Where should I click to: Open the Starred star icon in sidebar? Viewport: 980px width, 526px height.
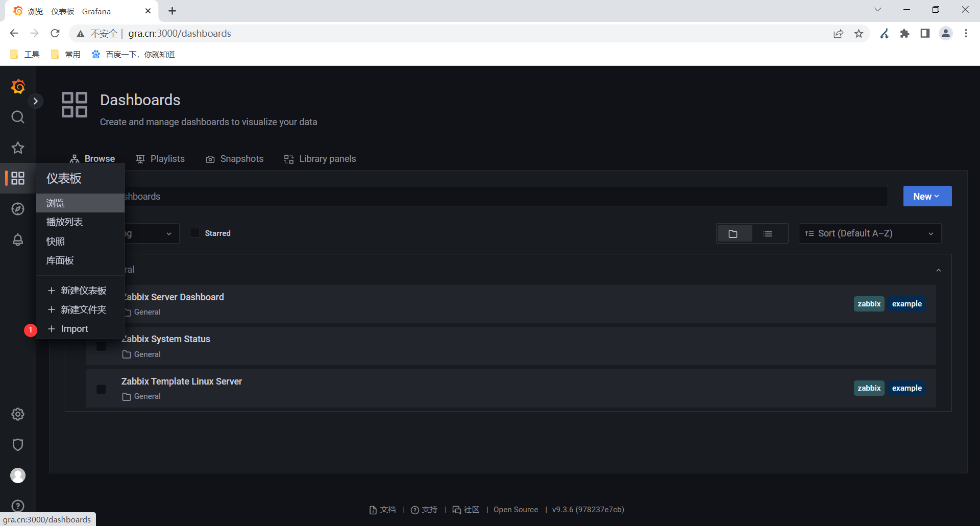click(x=18, y=148)
